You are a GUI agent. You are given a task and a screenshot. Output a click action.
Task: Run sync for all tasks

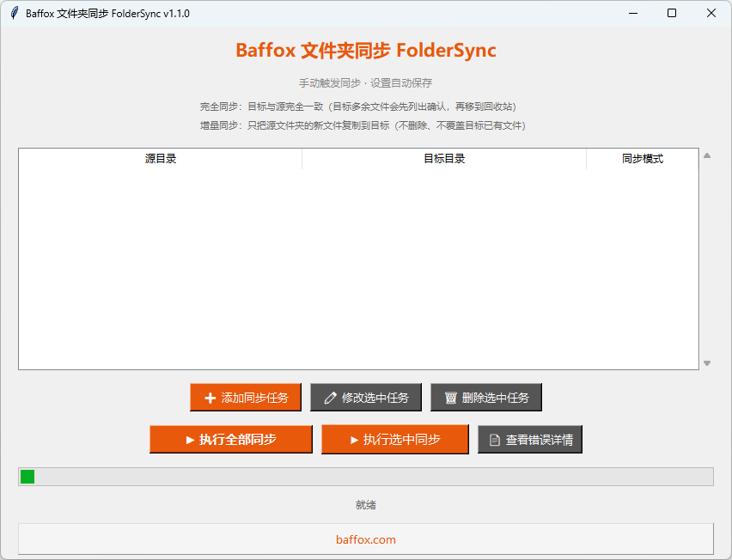click(231, 439)
